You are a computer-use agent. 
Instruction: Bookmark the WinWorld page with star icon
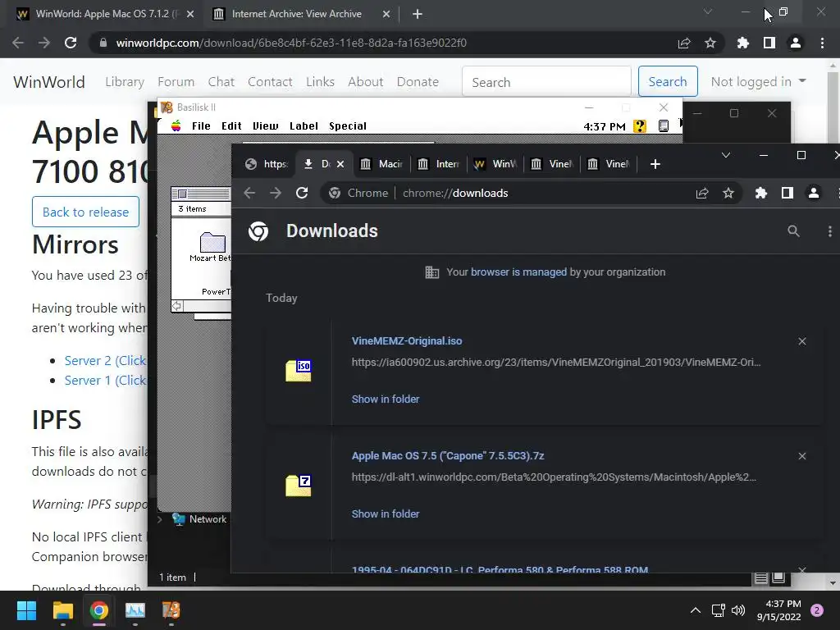click(x=710, y=43)
